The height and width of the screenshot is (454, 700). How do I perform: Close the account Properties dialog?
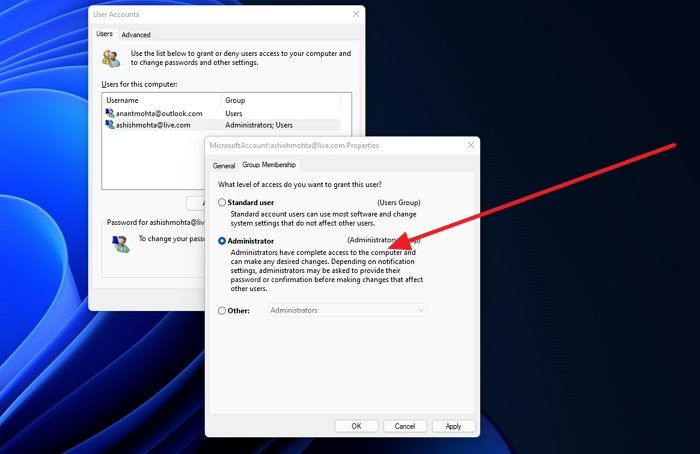click(471, 145)
